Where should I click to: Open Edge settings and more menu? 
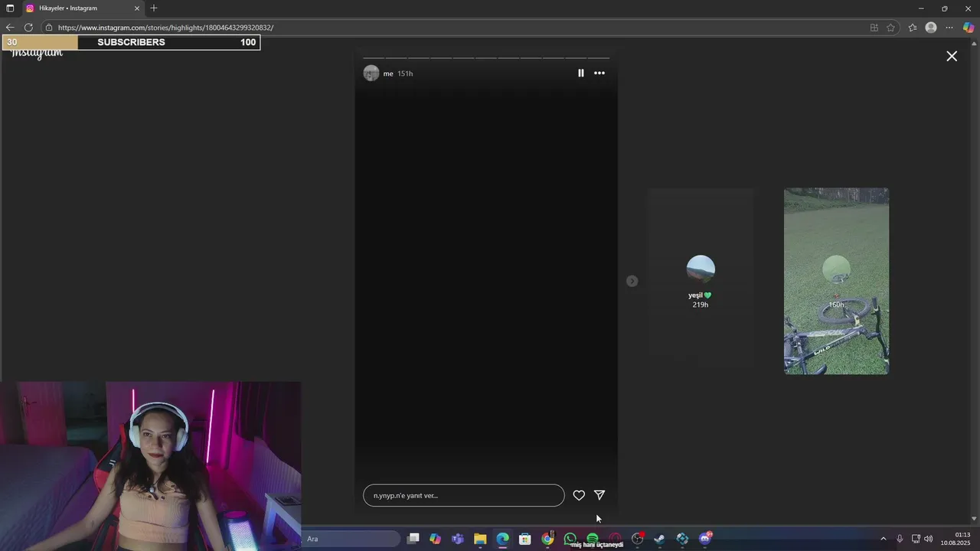coord(949,28)
